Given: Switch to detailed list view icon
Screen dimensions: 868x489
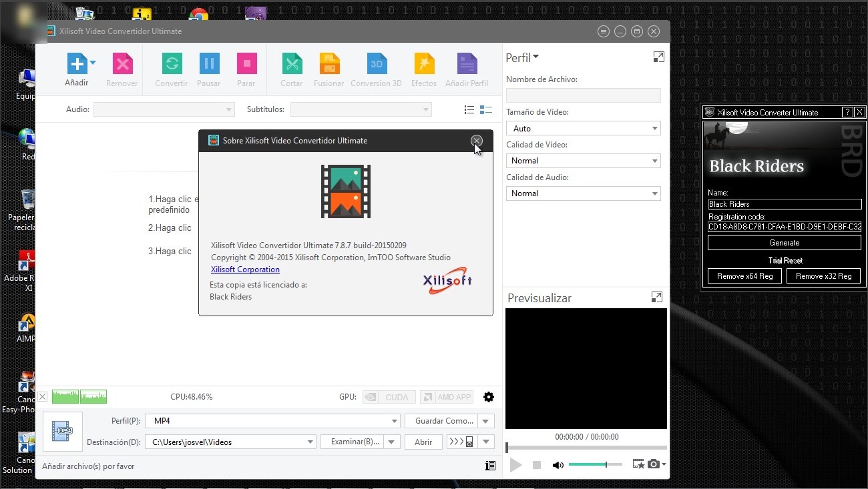Looking at the screenshot, I should (x=486, y=109).
